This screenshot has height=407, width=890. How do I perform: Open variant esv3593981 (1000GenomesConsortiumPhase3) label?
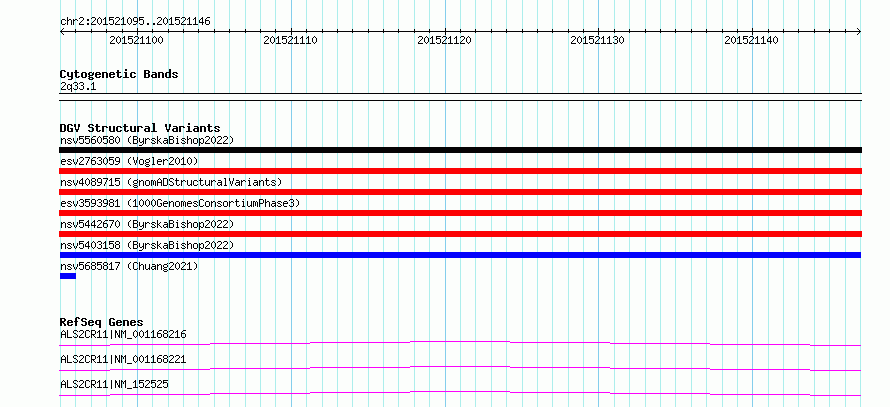point(180,203)
